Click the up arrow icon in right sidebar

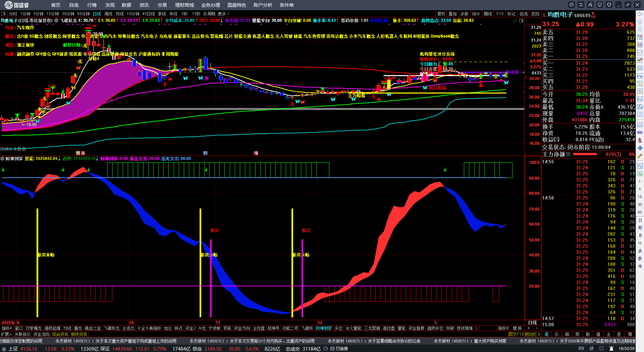(640, 21)
